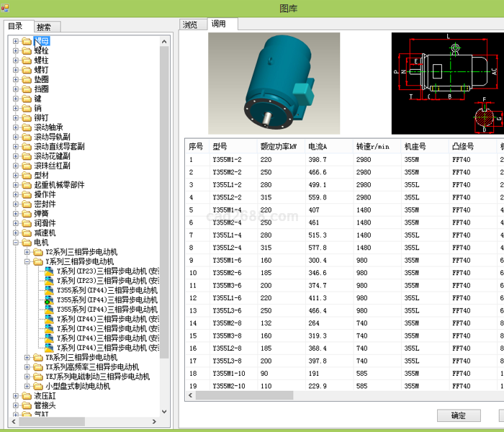Screen dimensions: 504x432
Task: Click the folder icon beside 滚动轴承
Action: pyautogui.click(x=27, y=127)
